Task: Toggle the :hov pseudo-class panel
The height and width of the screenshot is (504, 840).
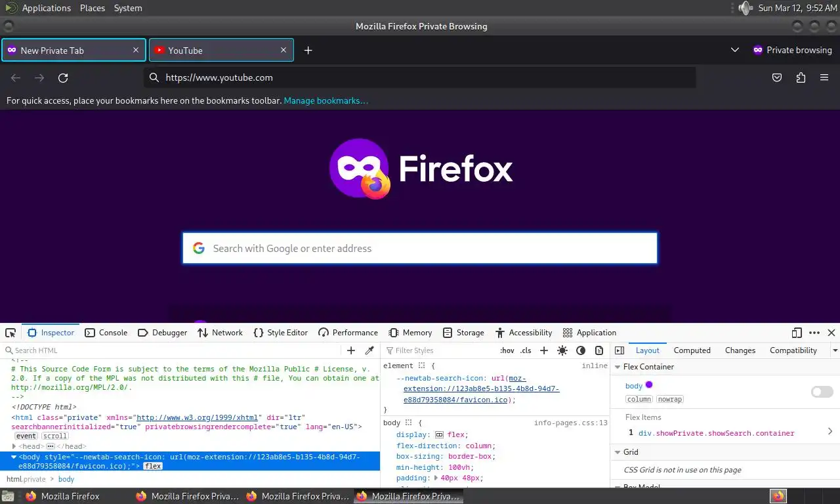Action: (507, 350)
